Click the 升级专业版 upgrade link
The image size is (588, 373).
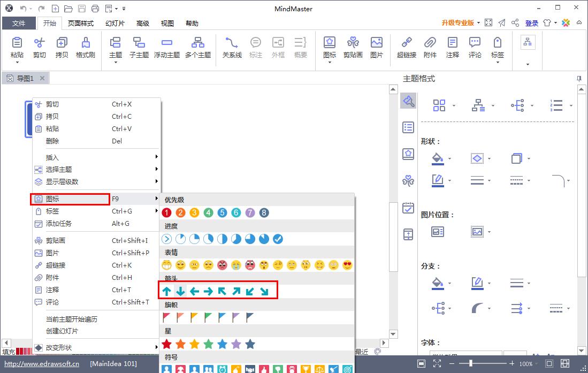458,23
